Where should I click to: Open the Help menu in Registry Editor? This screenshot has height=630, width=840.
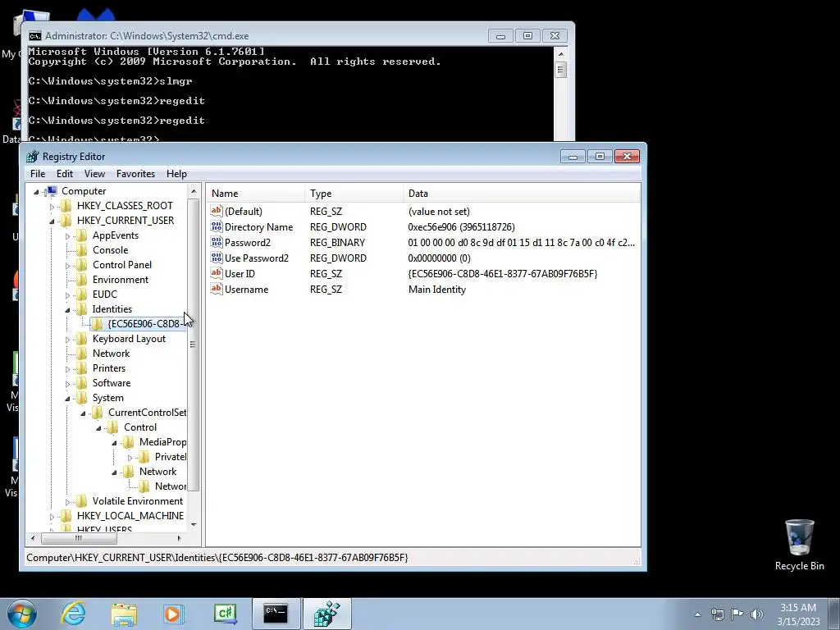click(x=176, y=174)
